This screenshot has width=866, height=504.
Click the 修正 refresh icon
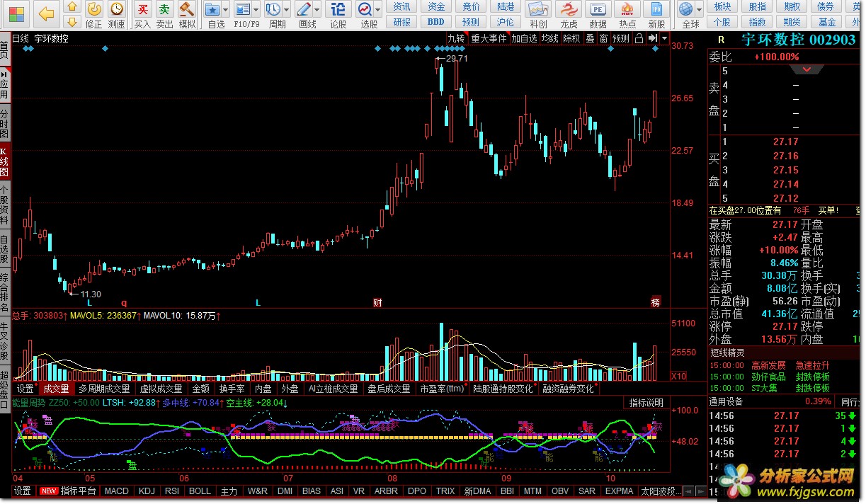pyautogui.click(x=94, y=9)
